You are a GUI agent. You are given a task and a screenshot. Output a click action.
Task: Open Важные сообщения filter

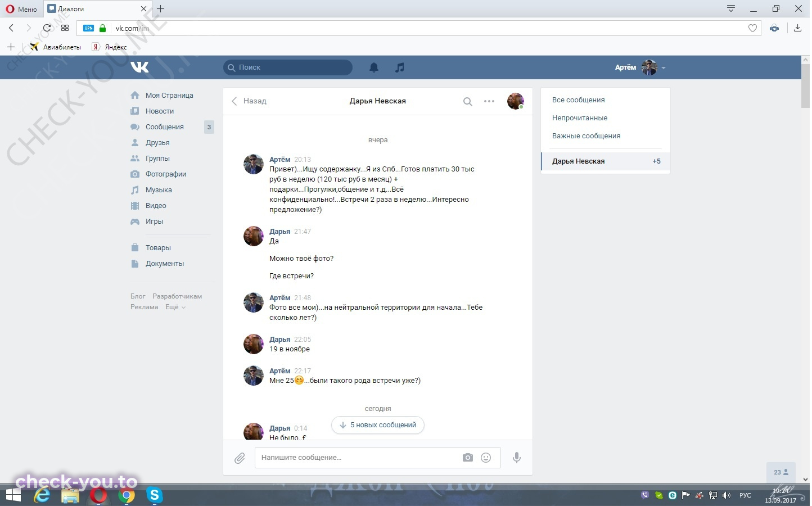click(587, 136)
